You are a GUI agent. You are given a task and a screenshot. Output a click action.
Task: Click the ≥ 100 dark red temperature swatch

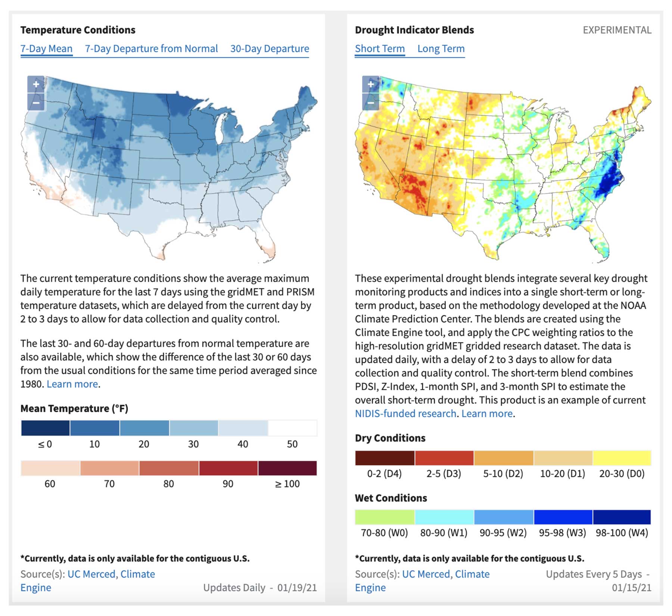point(287,468)
